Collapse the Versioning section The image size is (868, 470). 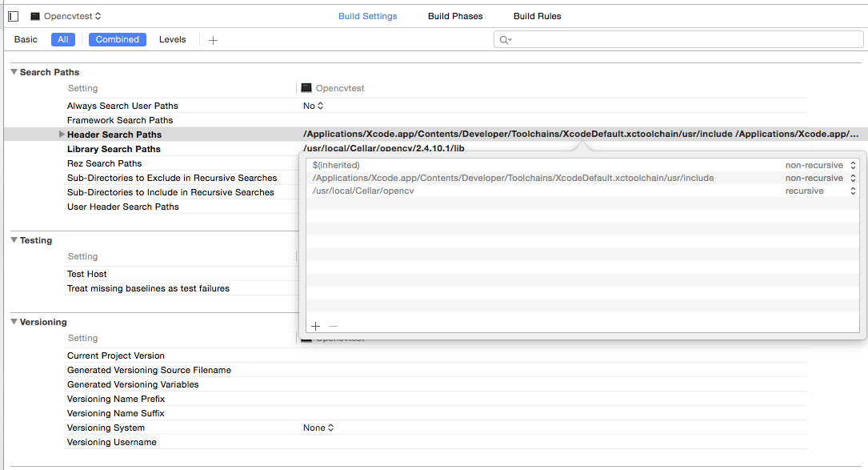14,322
